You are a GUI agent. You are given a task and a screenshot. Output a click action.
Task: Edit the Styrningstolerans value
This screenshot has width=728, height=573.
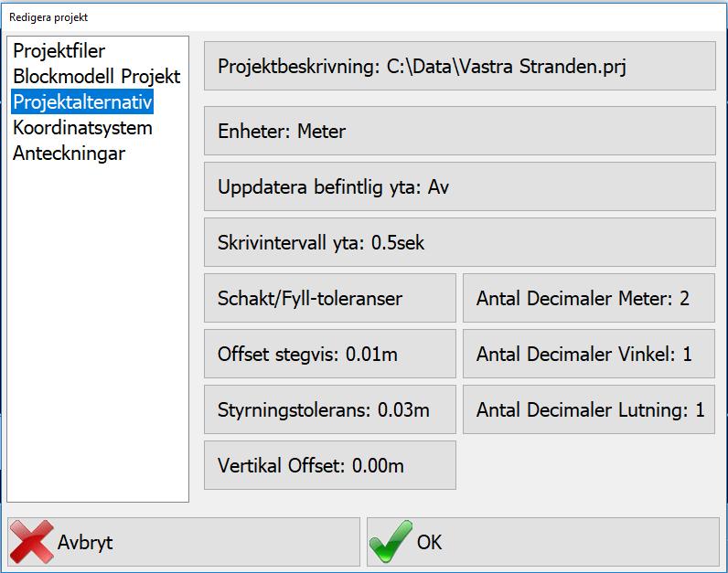click(x=330, y=409)
